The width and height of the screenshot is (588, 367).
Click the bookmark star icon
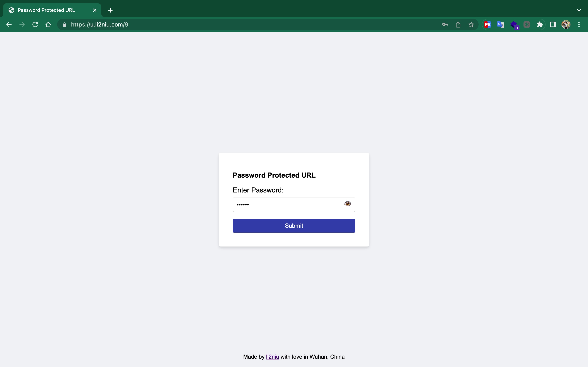[471, 24]
